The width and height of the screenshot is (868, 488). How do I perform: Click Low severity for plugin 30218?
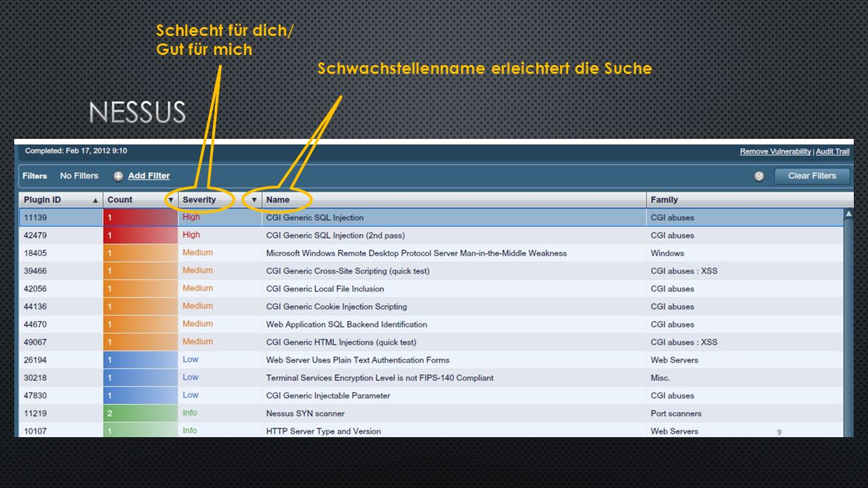click(x=191, y=377)
